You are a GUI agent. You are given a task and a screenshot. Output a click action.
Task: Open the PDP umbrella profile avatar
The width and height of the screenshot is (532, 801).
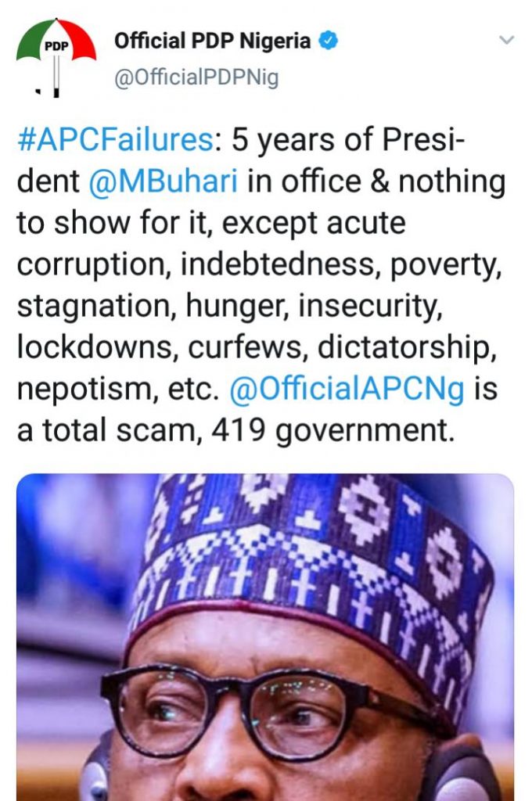pyautogui.click(x=56, y=60)
